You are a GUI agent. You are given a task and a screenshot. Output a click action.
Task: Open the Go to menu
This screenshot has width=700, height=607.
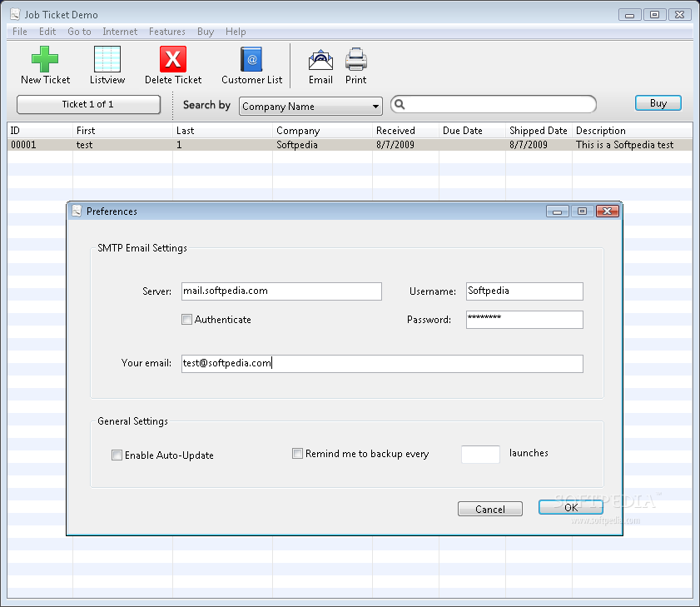point(79,32)
